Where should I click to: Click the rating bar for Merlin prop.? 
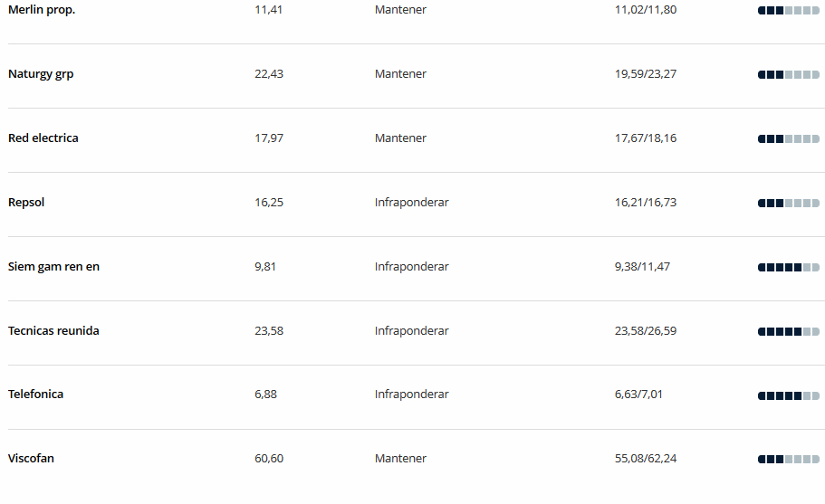[788, 11]
